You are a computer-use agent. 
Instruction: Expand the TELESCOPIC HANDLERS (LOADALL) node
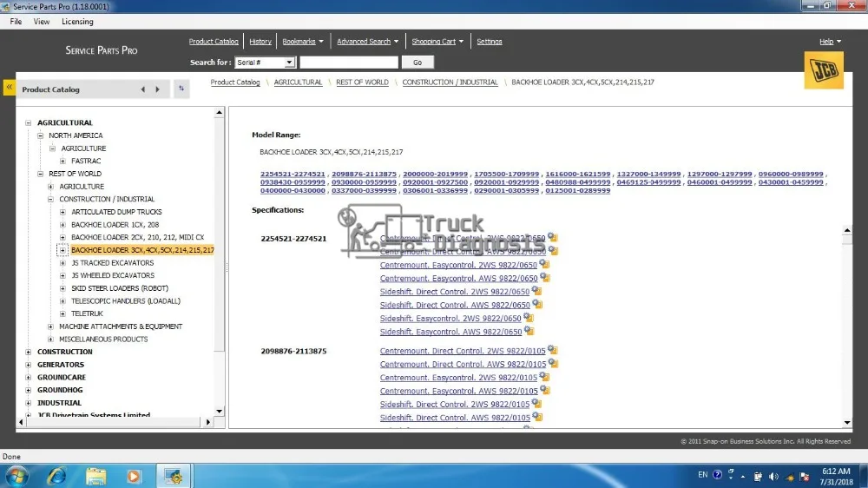[62, 300]
